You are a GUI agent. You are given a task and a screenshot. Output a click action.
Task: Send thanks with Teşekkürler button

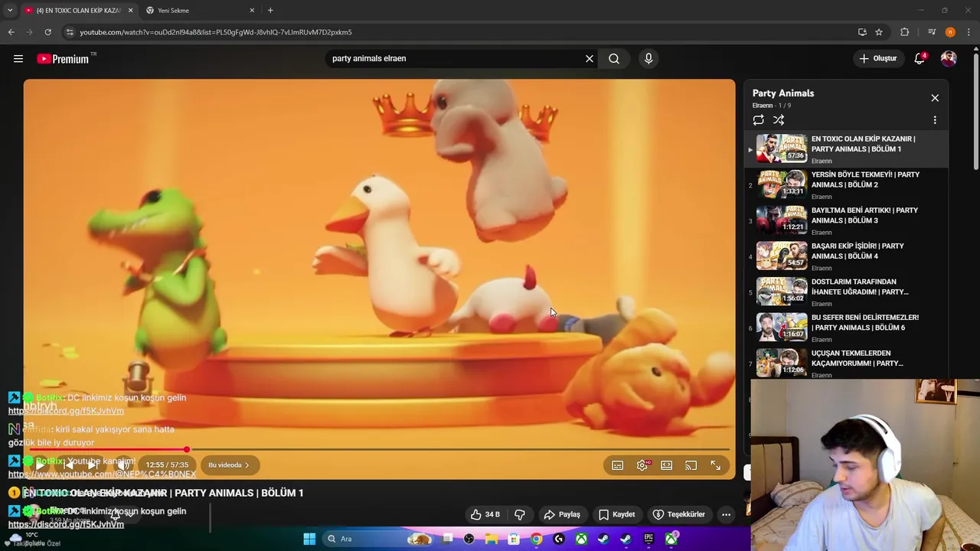tap(678, 514)
